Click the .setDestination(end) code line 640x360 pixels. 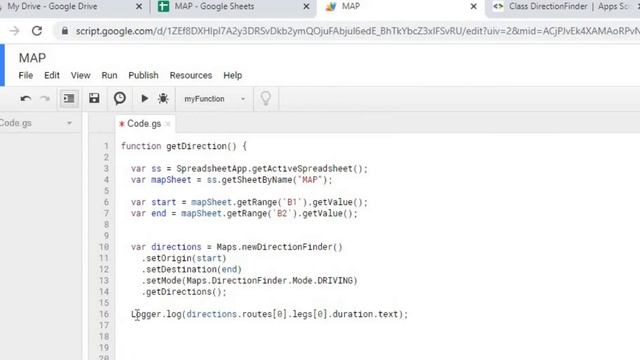tap(191, 269)
